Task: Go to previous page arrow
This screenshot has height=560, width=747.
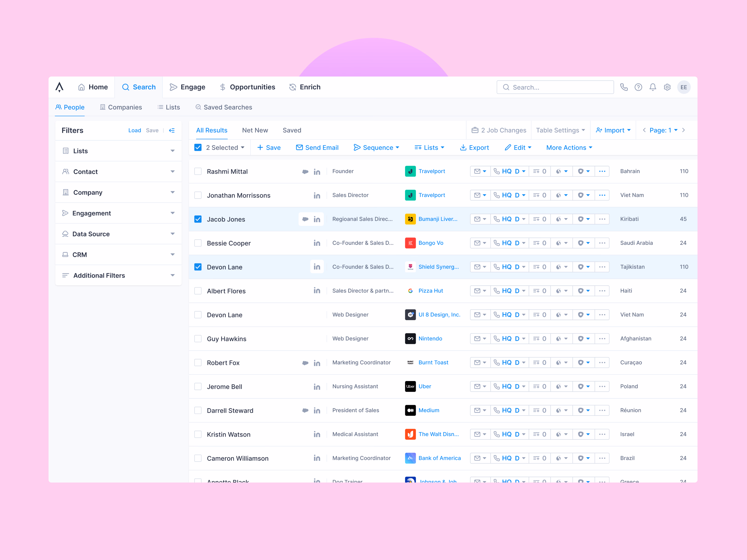Action: coord(644,130)
